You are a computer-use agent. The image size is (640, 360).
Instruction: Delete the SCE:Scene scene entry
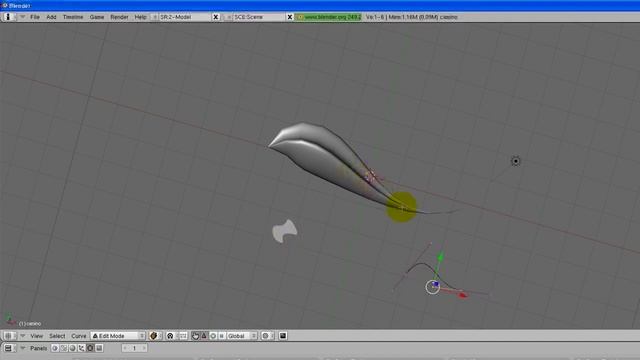[290, 17]
